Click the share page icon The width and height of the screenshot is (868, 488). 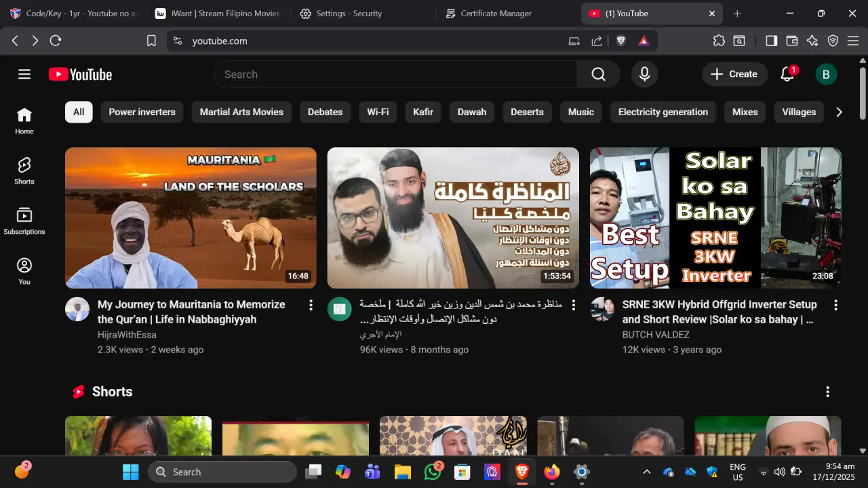(597, 41)
